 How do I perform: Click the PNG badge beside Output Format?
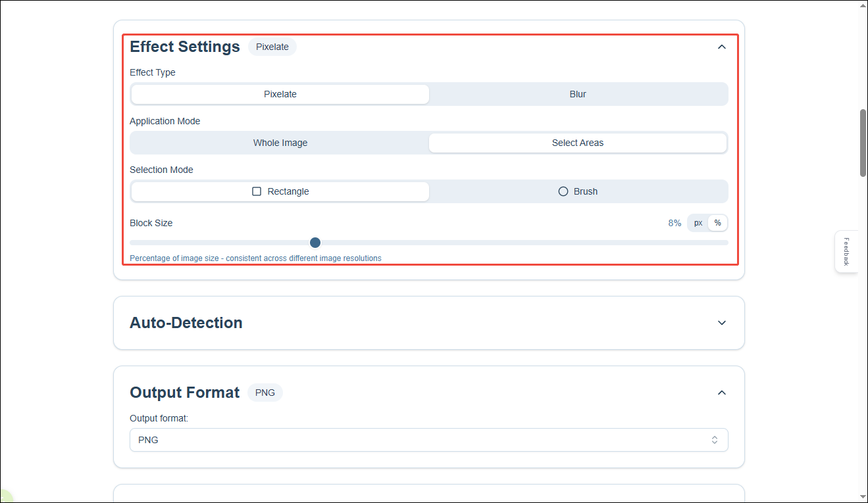[x=265, y=393]
